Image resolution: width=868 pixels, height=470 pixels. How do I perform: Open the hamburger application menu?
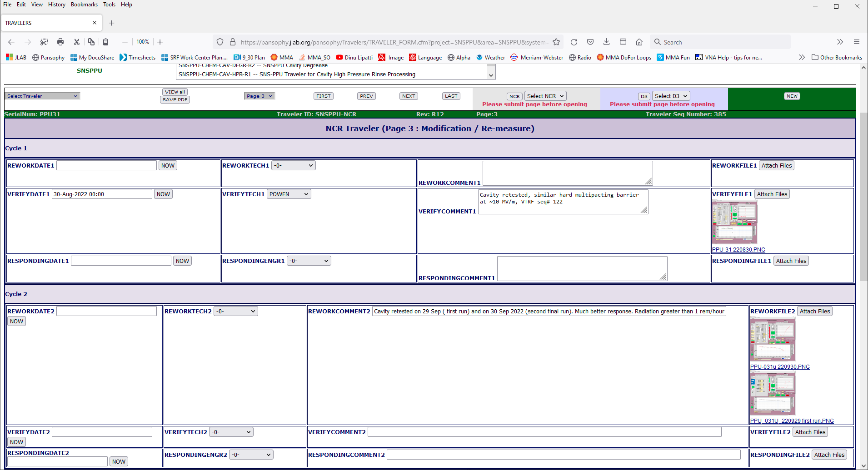[x=857, y=42]
